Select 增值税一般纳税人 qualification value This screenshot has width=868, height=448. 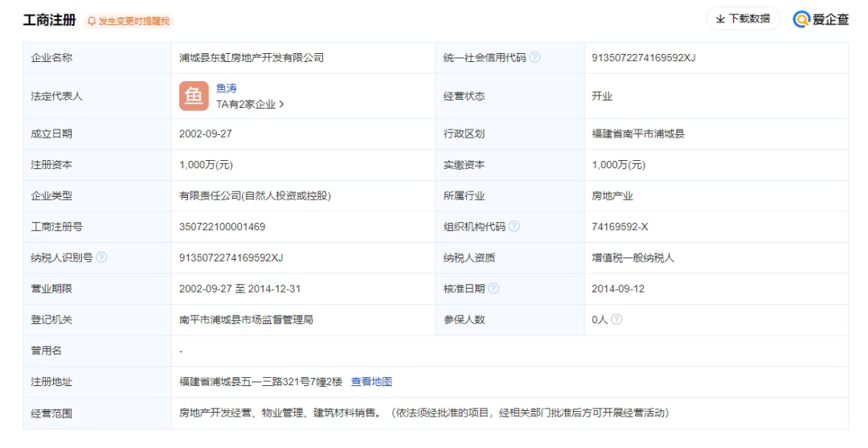pyautogui.click(x=633, y=257)
